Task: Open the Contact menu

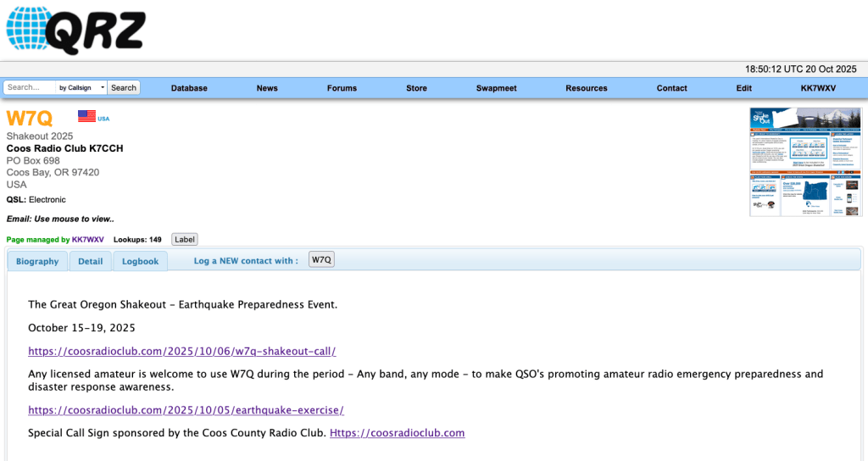Action: tap(671, 88)
